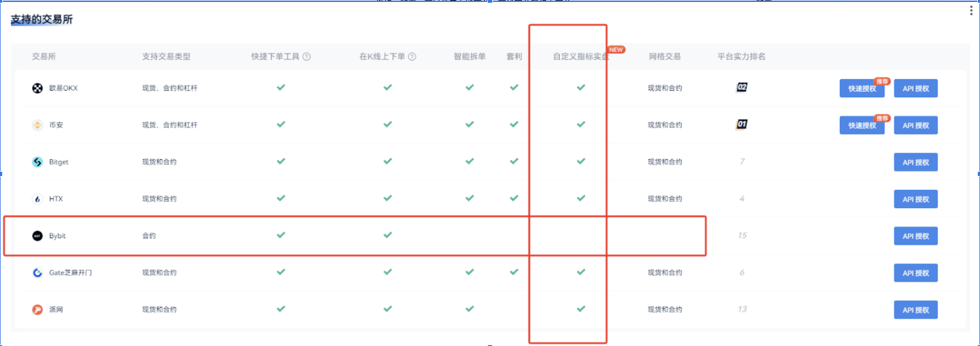This screenshot has height=346, width=980.
Task: Click the 02 rank badge for 欧易OKX
Action: click(742, 88)
